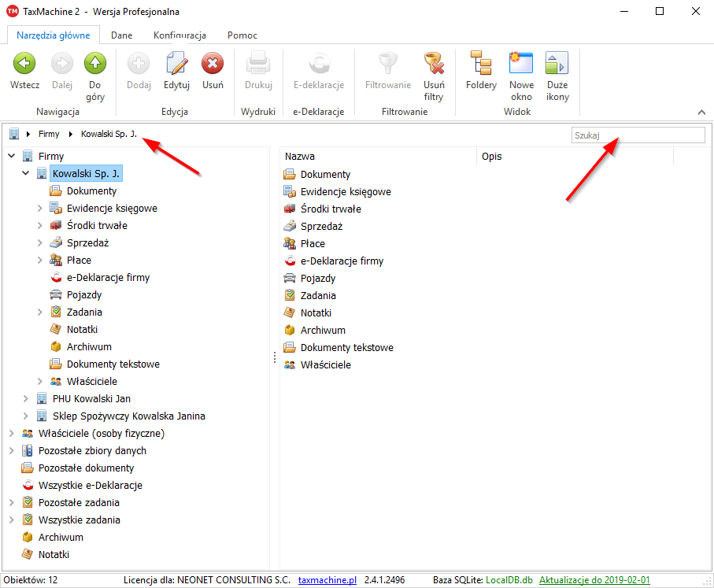The image size is (714, 588).
Task: Click Usuń filtry funnel icon
Action: tap(434, 64)
